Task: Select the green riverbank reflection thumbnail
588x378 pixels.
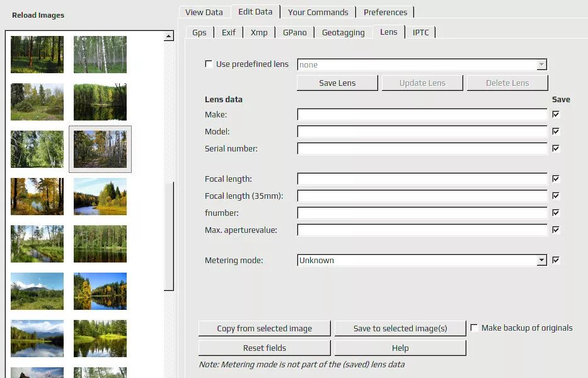Action: (100, 338)
